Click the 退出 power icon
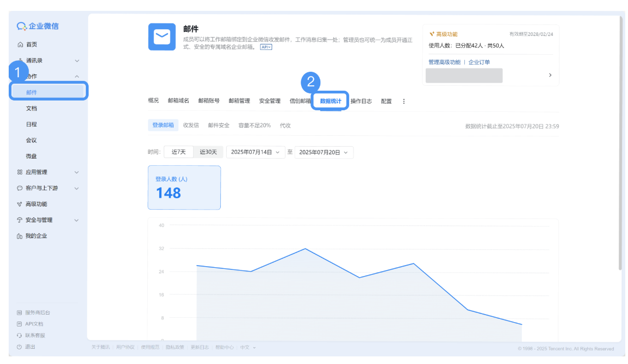 coord(19,347)
